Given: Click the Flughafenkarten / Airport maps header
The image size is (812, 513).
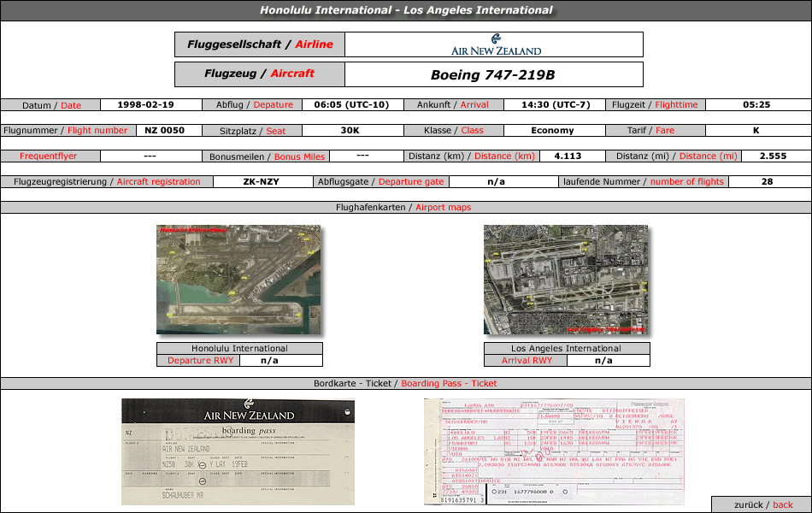Looking at the screenshot, I should click(406, 207).
